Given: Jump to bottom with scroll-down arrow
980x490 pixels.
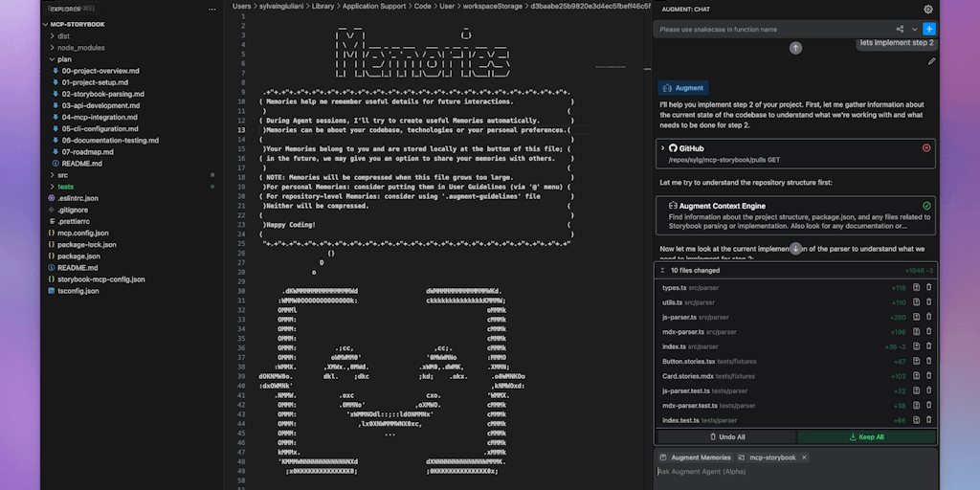Looking at the screenshot, I should click(x=795, y=249).
